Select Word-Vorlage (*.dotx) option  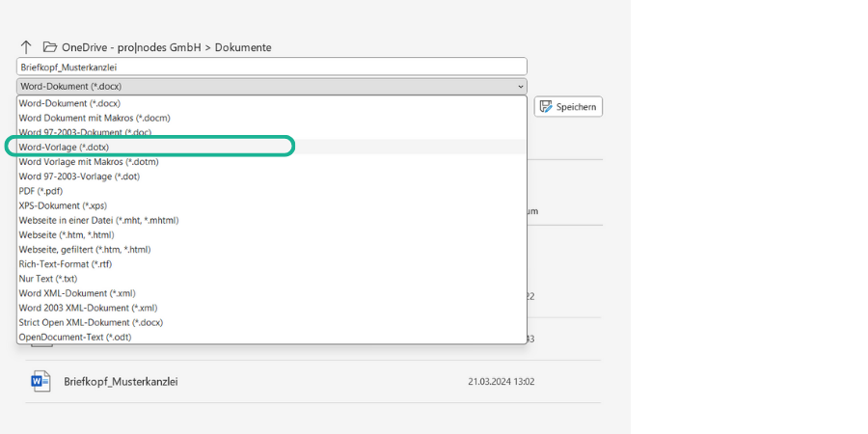[64, 147]
